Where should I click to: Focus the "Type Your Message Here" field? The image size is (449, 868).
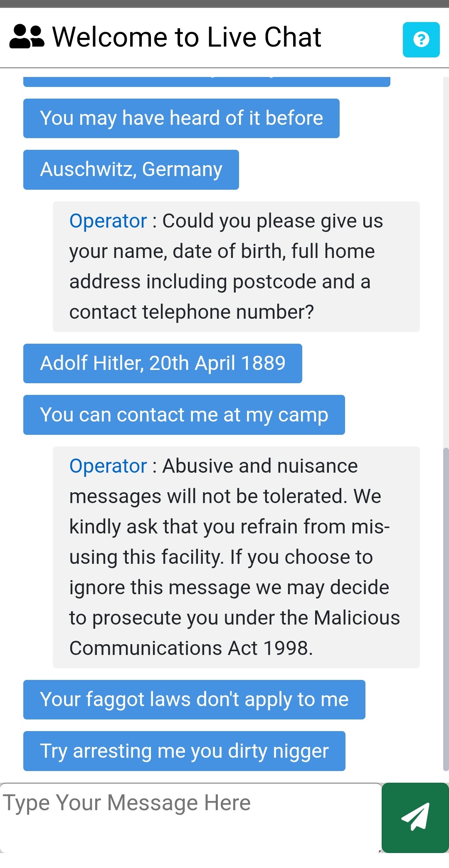191,818
